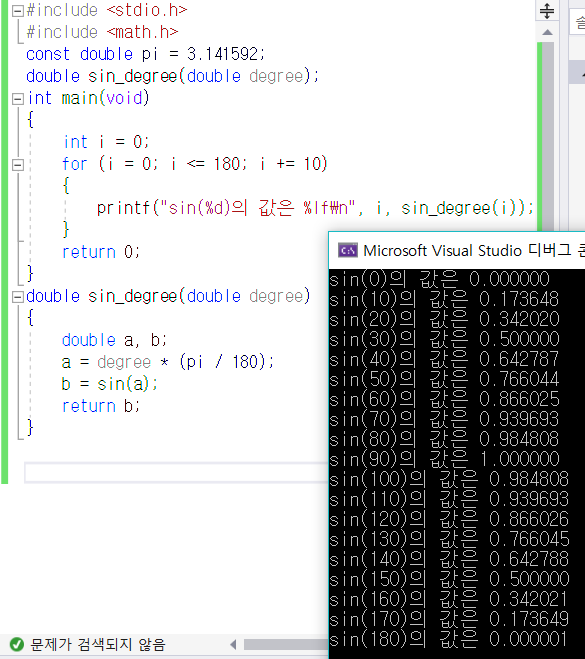Click the 'a = degree * (pi / 180);' line
Viewport: 585px width, 659px height.
click(168, 362)
